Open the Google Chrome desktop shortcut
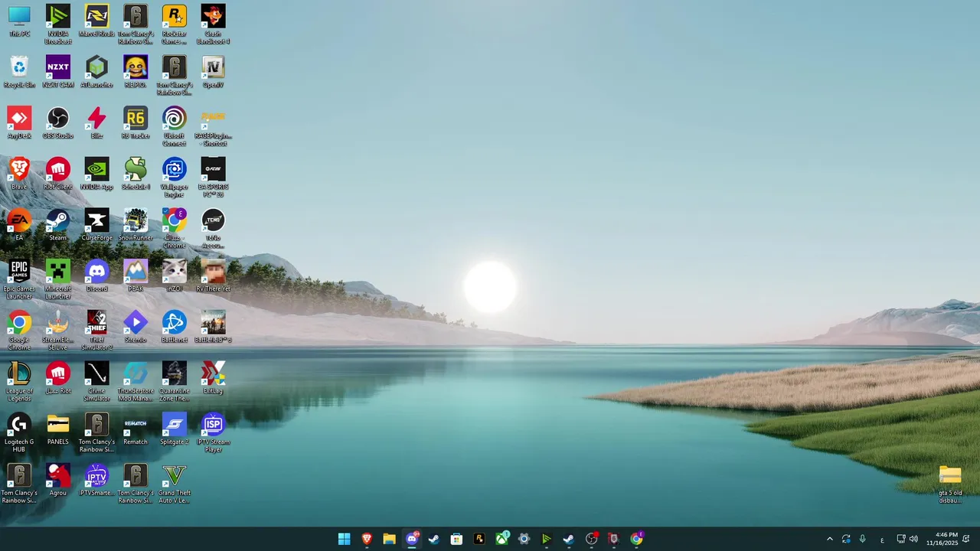The image size is (980, 551). coord(19,331)
